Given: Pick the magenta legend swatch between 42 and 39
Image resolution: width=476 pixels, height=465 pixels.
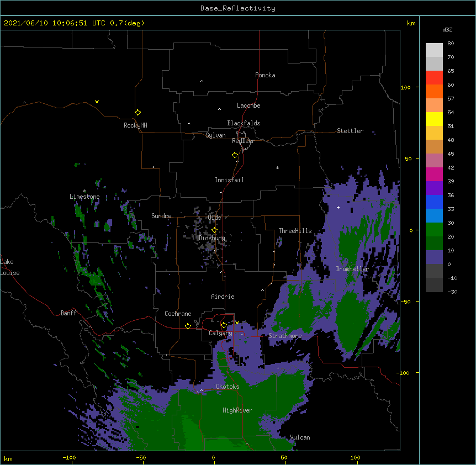Looking at the screenshot, I should tap(434, 174).
